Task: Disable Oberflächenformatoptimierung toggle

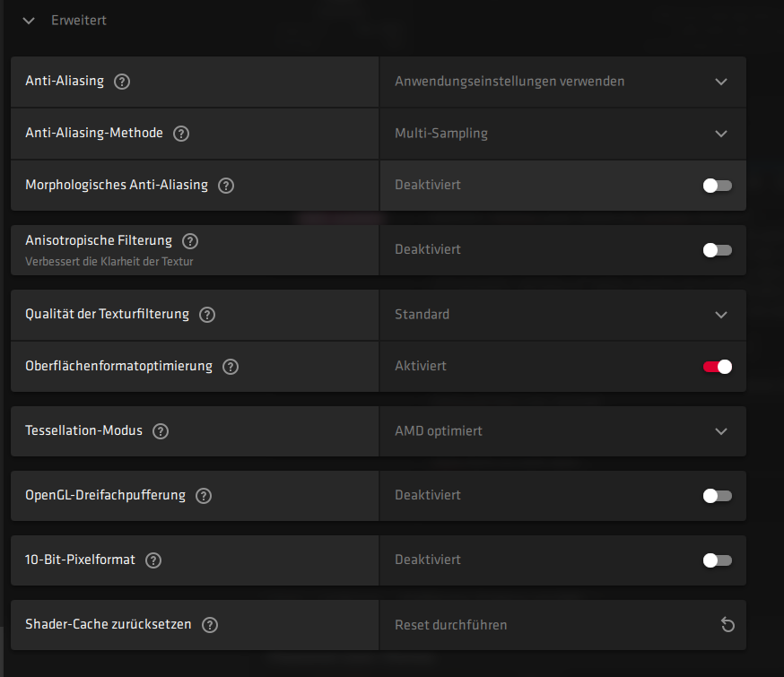Action: 718,367
